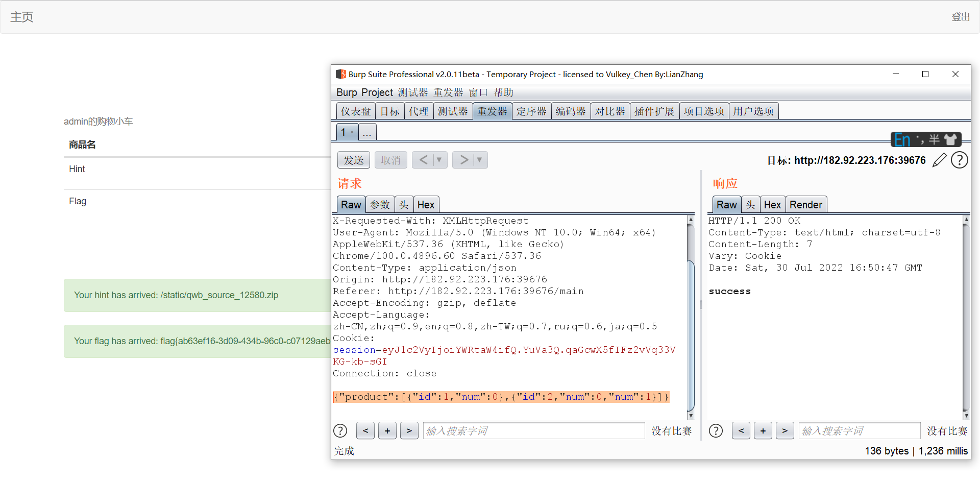Click the Burp Suite logo icon in title bar

tap(341, 75)
